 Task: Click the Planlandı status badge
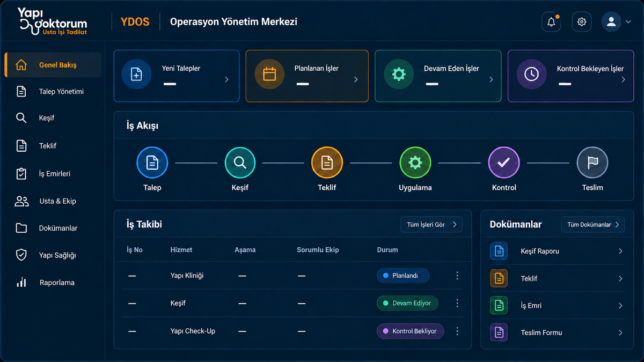[403, 276]
